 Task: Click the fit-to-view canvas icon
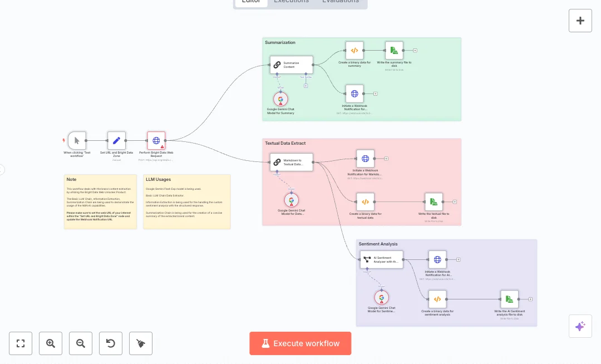point(21,343)
